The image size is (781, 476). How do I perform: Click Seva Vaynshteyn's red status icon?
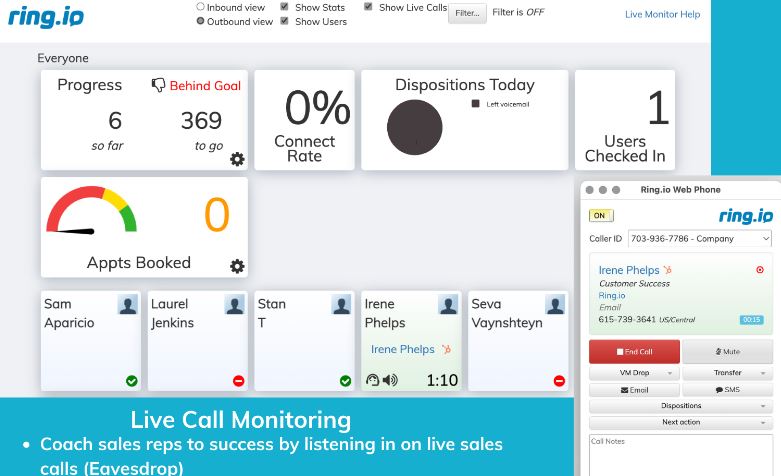pos(559,381)
